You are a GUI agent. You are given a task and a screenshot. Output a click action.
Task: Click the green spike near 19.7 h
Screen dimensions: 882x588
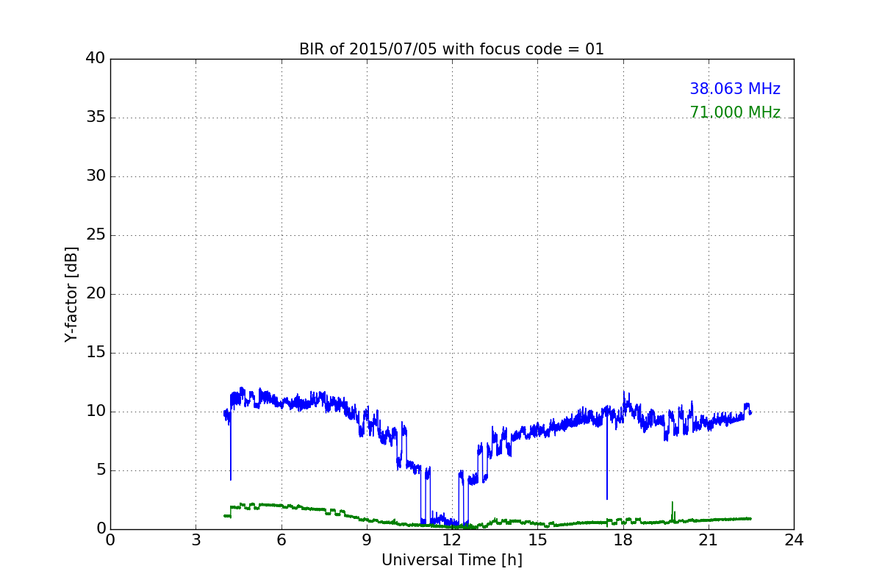pyautogui.click(x=672, y=512)
